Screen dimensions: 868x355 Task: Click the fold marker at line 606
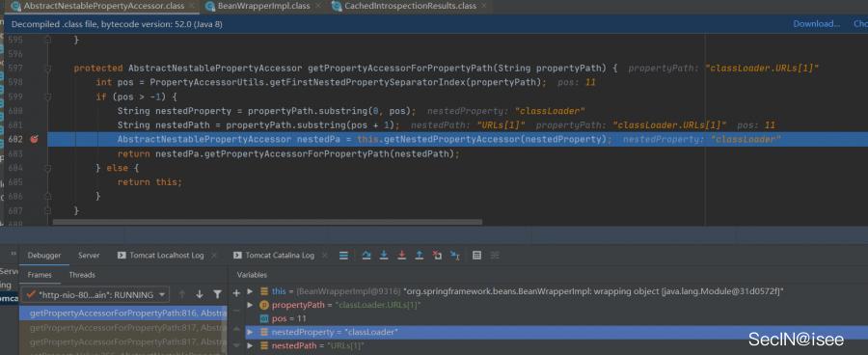[x=47, y=196]
